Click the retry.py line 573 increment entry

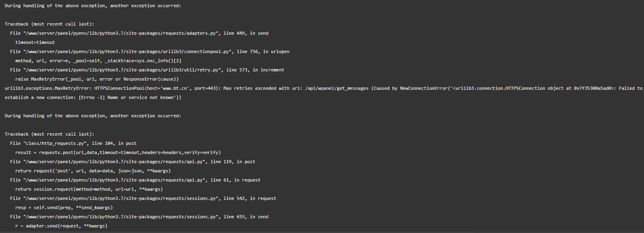147,70
